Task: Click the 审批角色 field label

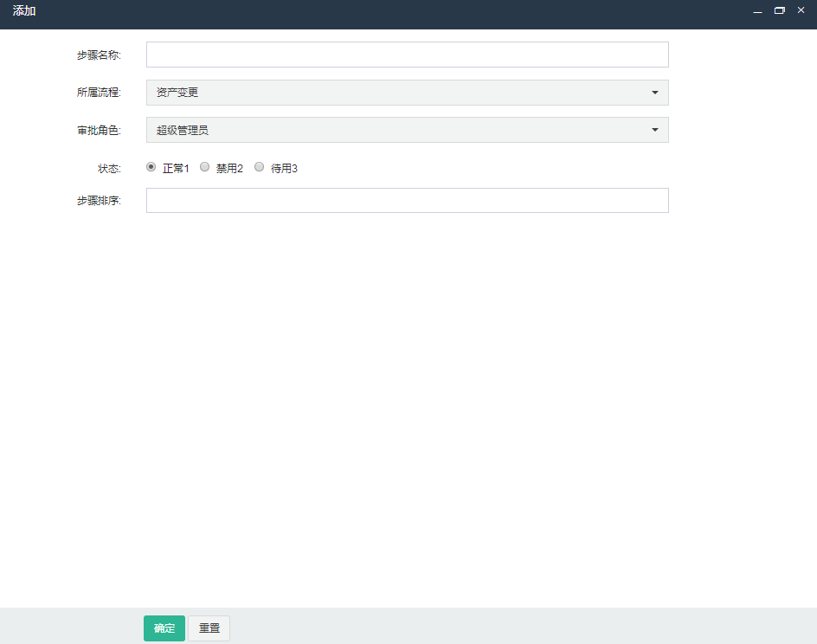Action: click(99, 131)
